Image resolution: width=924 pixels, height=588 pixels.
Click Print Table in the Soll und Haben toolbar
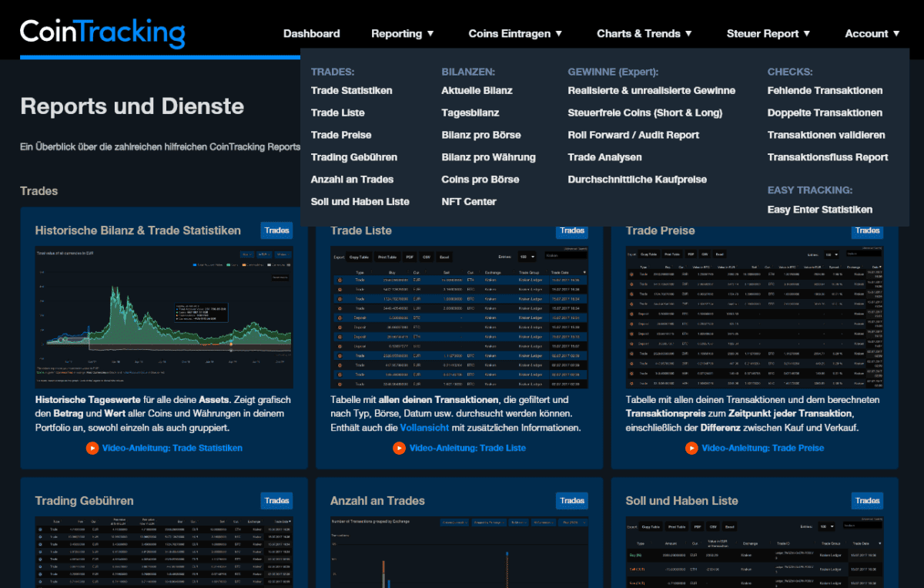675,527
